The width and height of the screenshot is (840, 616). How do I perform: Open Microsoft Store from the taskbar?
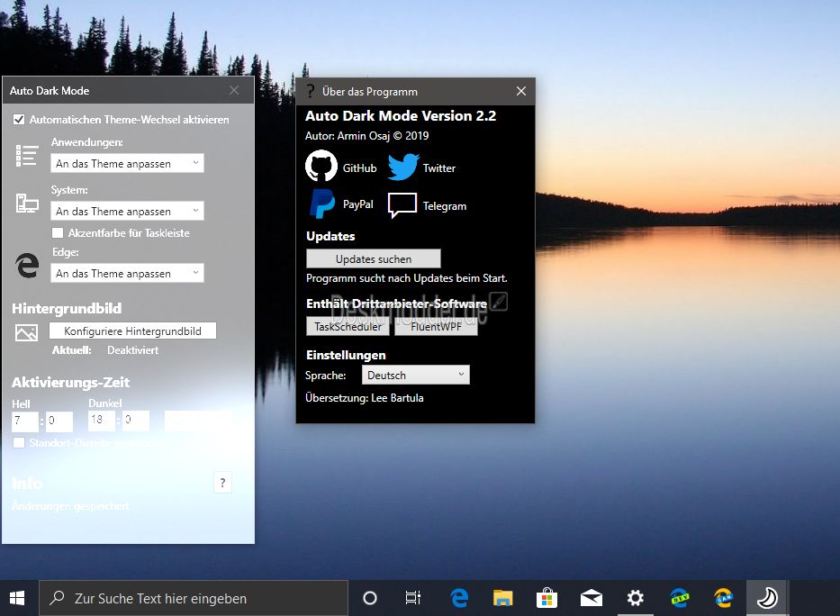547,598
